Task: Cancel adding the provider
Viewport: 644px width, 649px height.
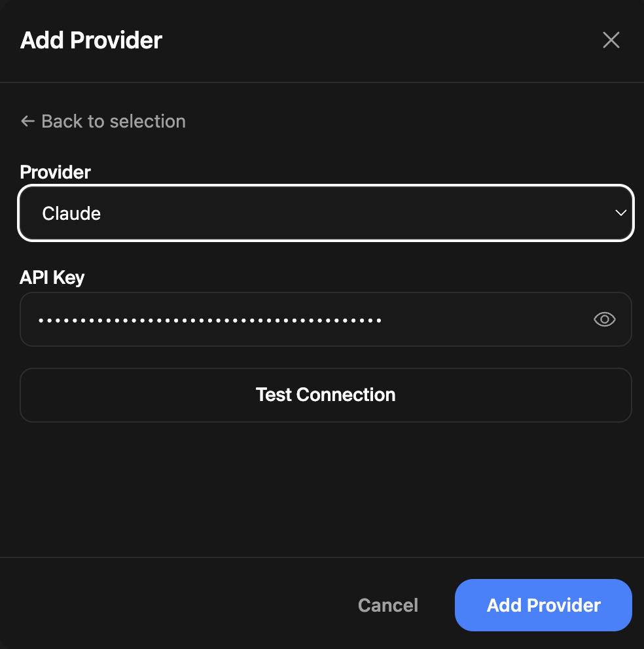Action: coord(387,605)
